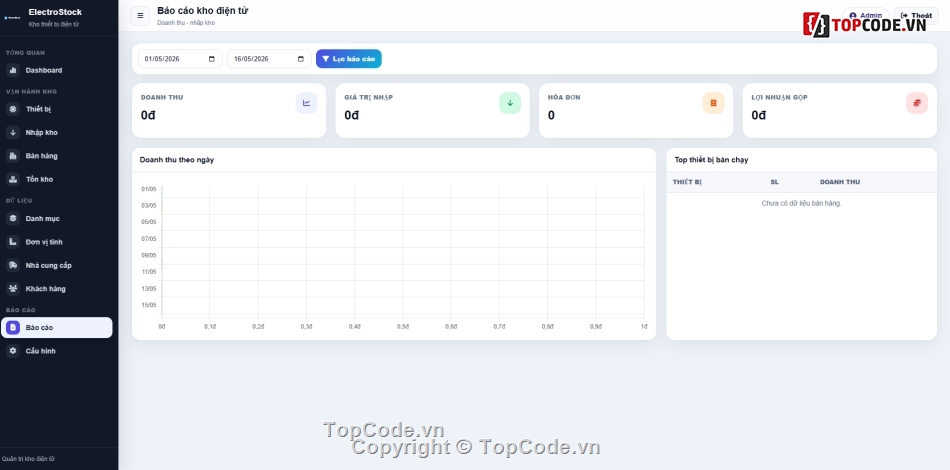Click 'Chưa có dữ liệu bán hàng.' message
950x470 pixels.
point(801,204)
